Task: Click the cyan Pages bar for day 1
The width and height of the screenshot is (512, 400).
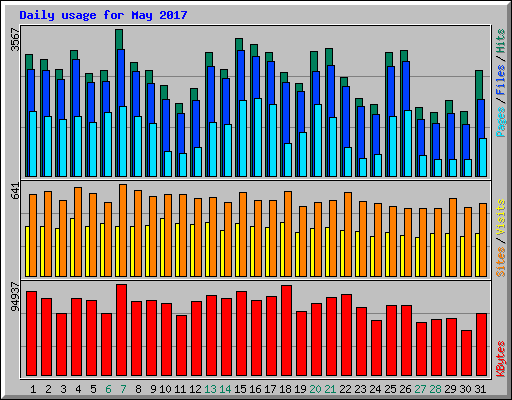Action: [33, 144]
